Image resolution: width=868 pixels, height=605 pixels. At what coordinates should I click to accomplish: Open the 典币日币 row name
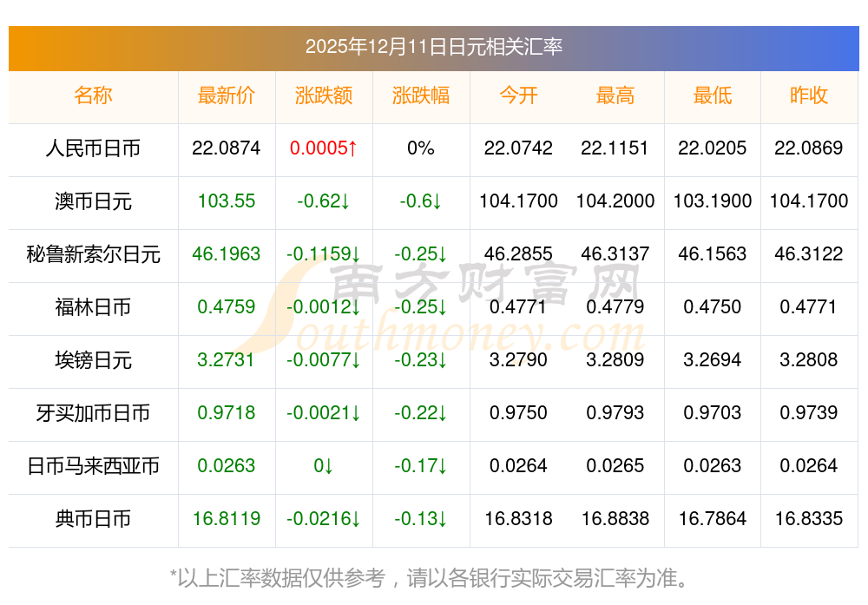[x=93, y=519]
